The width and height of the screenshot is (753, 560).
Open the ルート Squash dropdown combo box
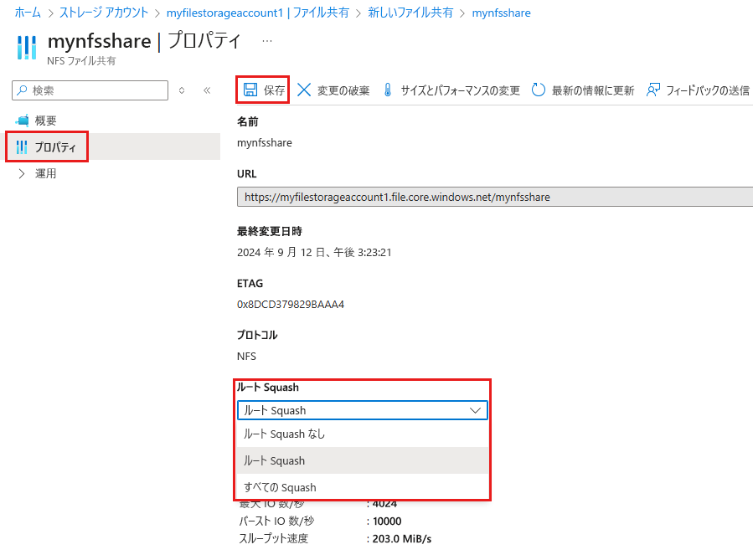pyautogui.click(x=363, y=410)
